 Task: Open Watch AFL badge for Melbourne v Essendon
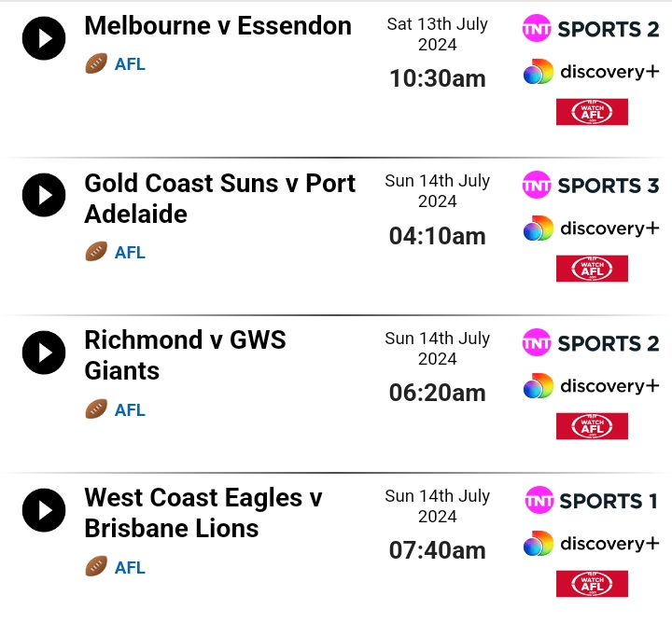click(592, 112)
